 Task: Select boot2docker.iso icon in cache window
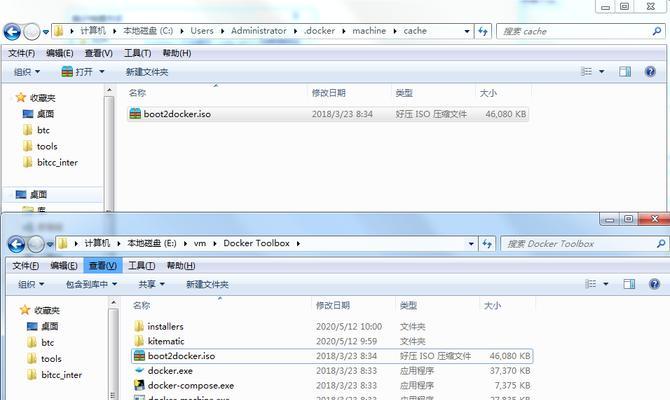point(135,114)
